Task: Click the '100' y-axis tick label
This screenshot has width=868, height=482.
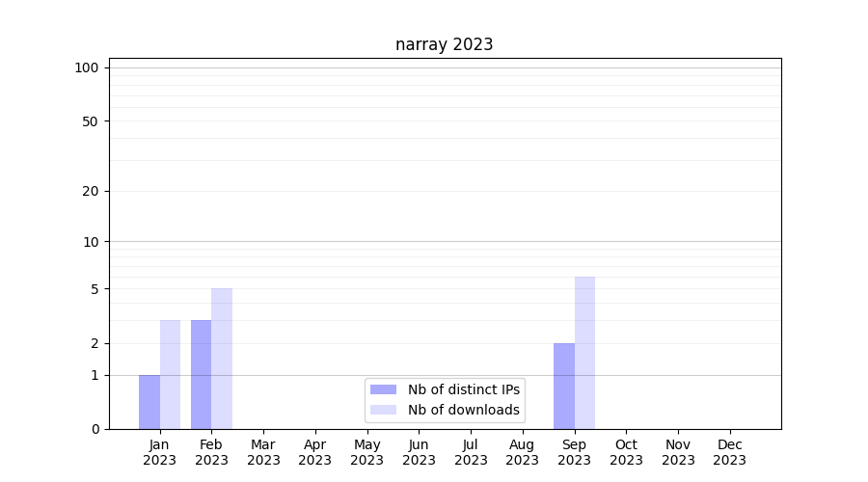Action: [87, 67]
